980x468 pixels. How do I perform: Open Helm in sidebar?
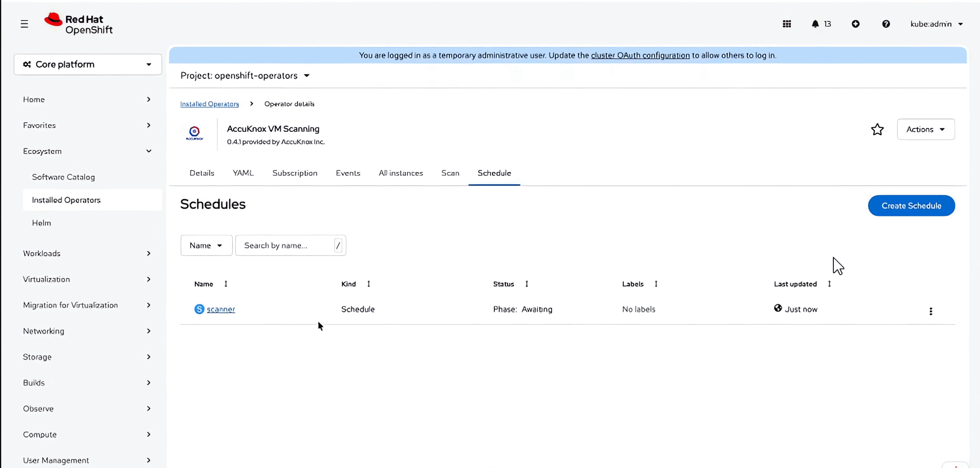tap(42, 223)
